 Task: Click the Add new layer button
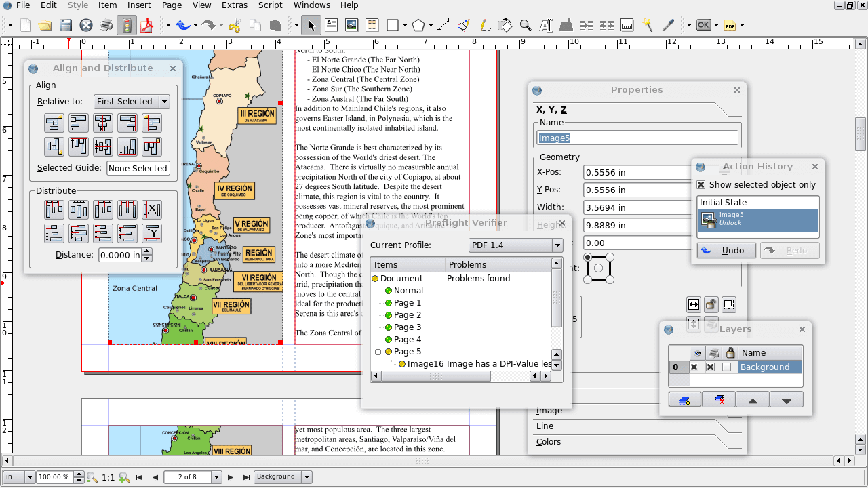coord(685,399)
